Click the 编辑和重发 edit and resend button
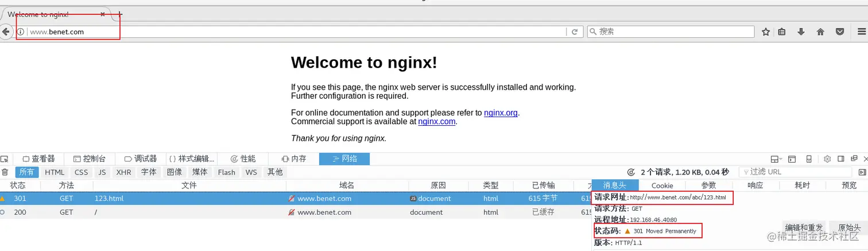The height and width of the screenshot is (251, 868). tap(804, 227)
